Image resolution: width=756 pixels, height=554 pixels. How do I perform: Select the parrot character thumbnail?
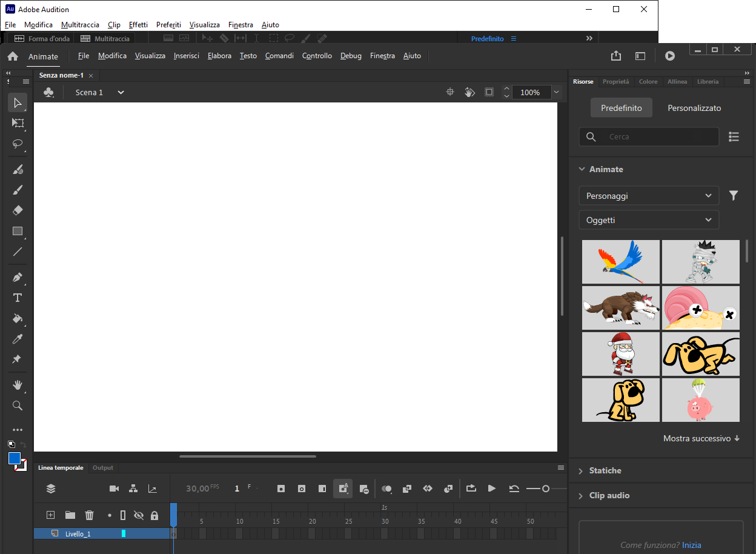click(x=621, y=262)
